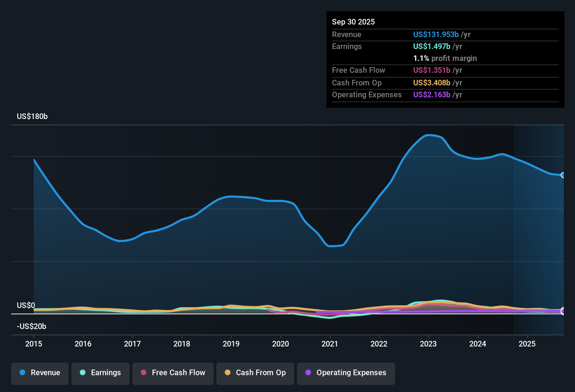The height and width of the screenshot is (392, 575).
Task: Toggle the Free Cash Flow series
Action: coord(173,373)
